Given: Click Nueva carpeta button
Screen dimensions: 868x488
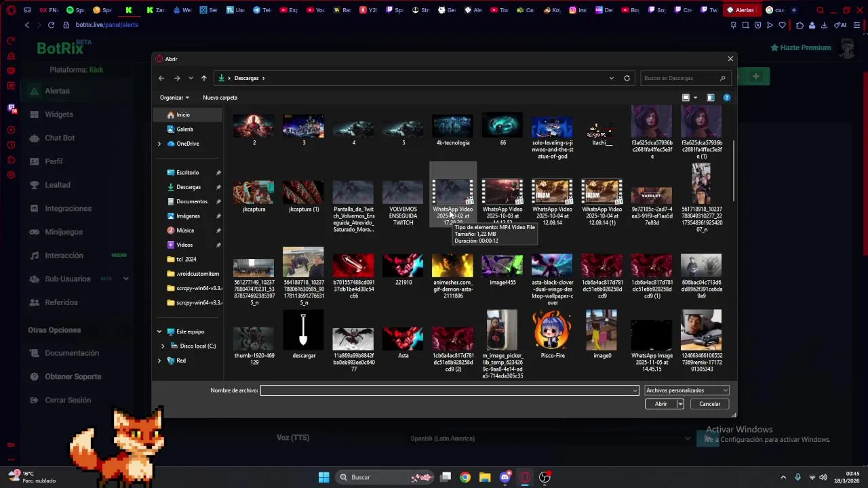Looking at the screenshot, I should (220, 98).
